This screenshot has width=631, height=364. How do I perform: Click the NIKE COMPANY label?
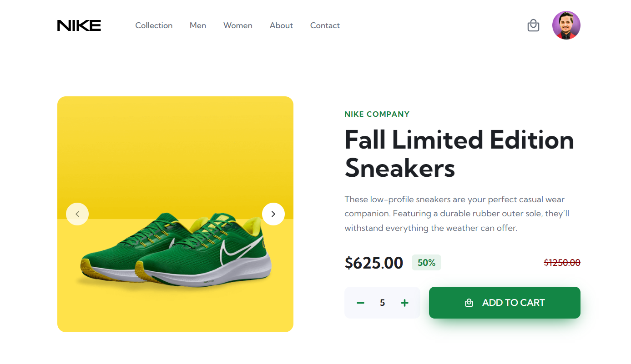click(x=377, y=114)
